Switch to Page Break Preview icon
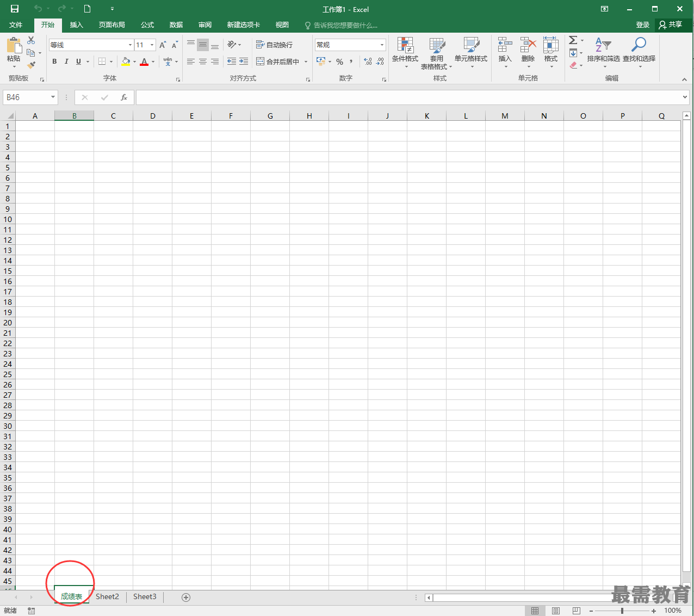This screenshot has width=694, height=616. 577,611
